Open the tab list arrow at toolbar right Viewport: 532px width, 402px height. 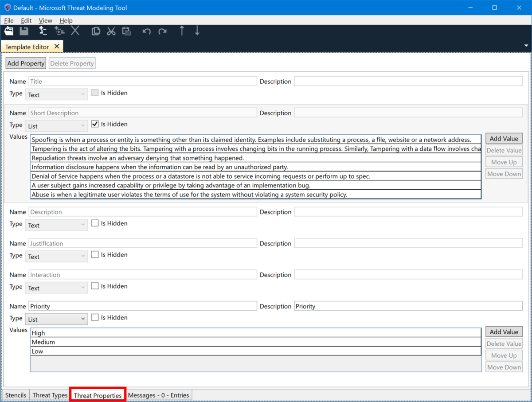point(526,46)
